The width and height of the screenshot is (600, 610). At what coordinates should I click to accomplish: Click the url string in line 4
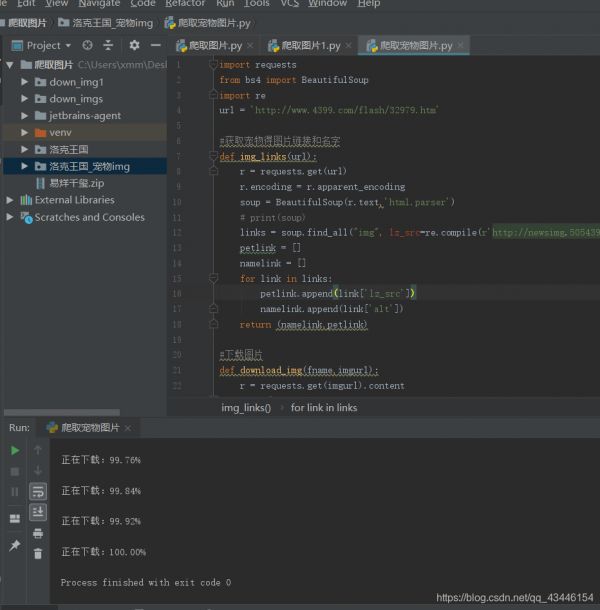point(346,110)
